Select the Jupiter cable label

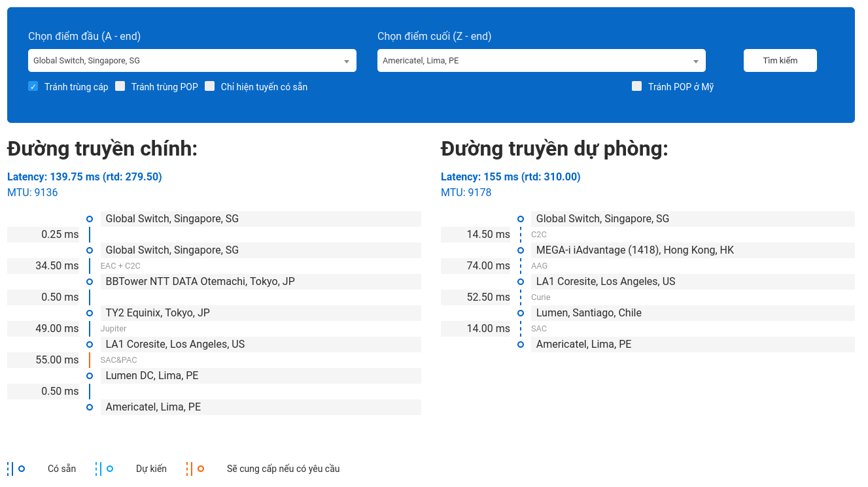coord(114,329)
